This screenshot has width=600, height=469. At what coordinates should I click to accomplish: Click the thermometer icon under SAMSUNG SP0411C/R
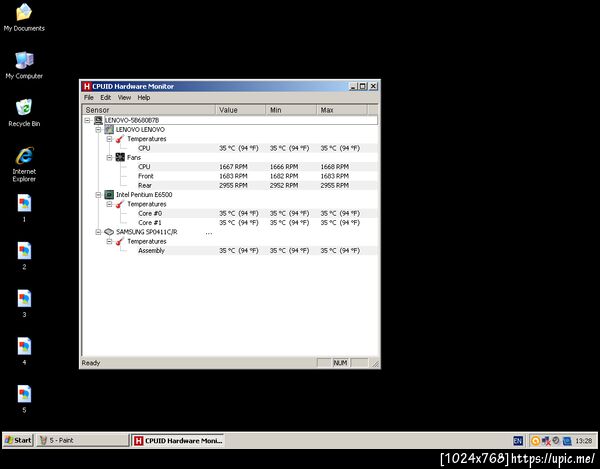pos(120,241)
